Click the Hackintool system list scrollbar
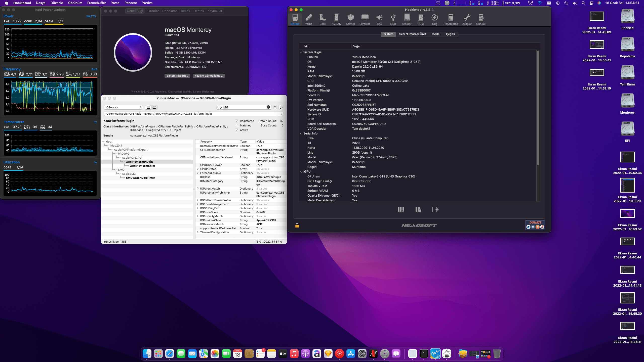 click(x=538, y=108)
